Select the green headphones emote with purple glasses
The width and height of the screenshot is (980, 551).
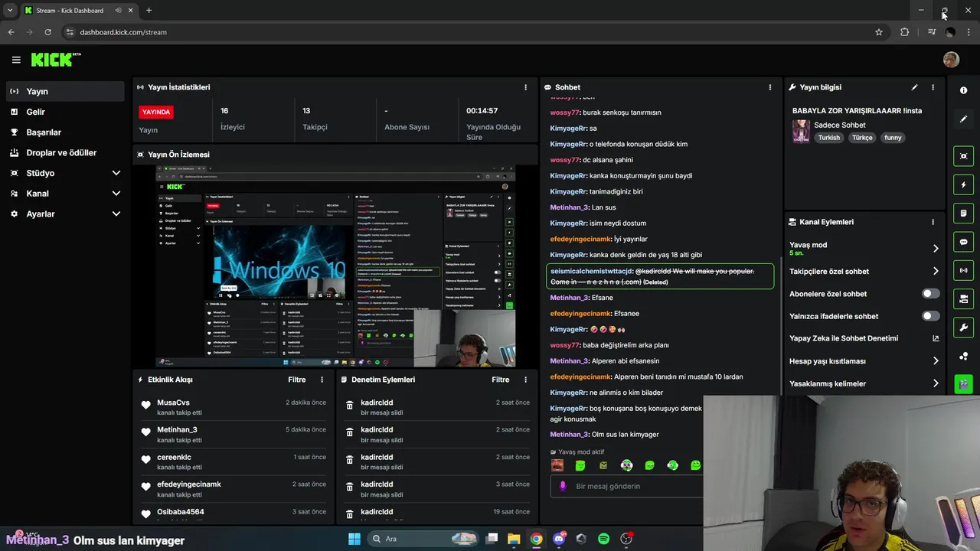(626, 465)
